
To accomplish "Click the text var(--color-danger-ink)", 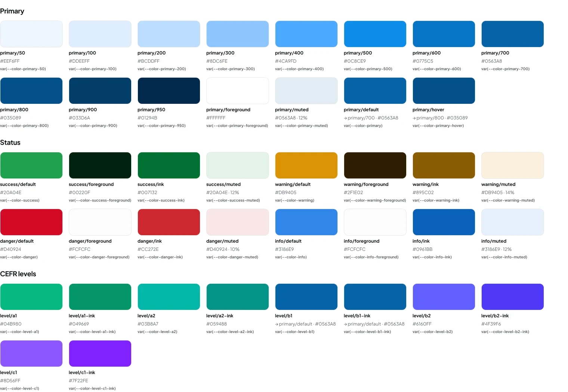I will point(160,257).
